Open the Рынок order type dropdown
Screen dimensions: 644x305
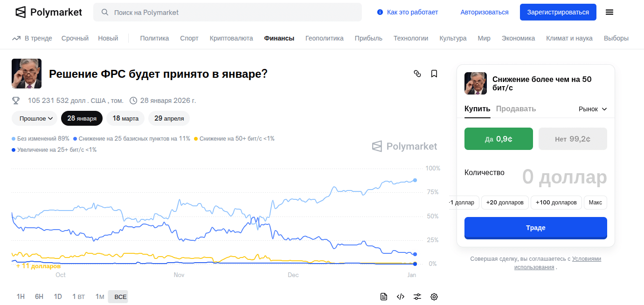pos(593,109)
